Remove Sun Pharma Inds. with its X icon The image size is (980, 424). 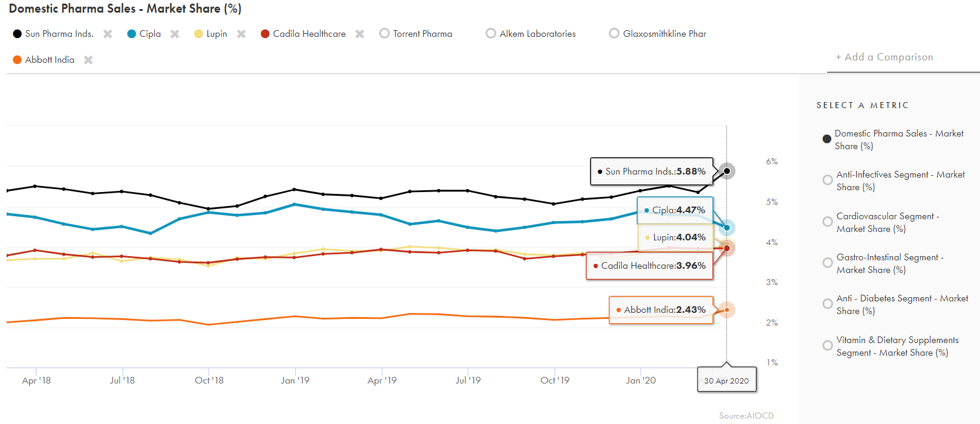click(108, 34)
